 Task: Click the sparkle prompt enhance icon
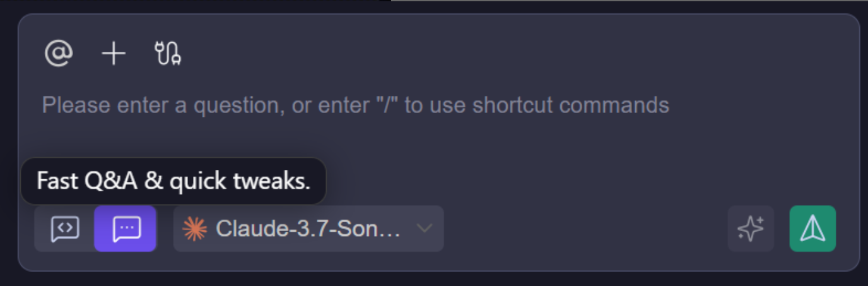pyautogui.click(x=751, y=229)
